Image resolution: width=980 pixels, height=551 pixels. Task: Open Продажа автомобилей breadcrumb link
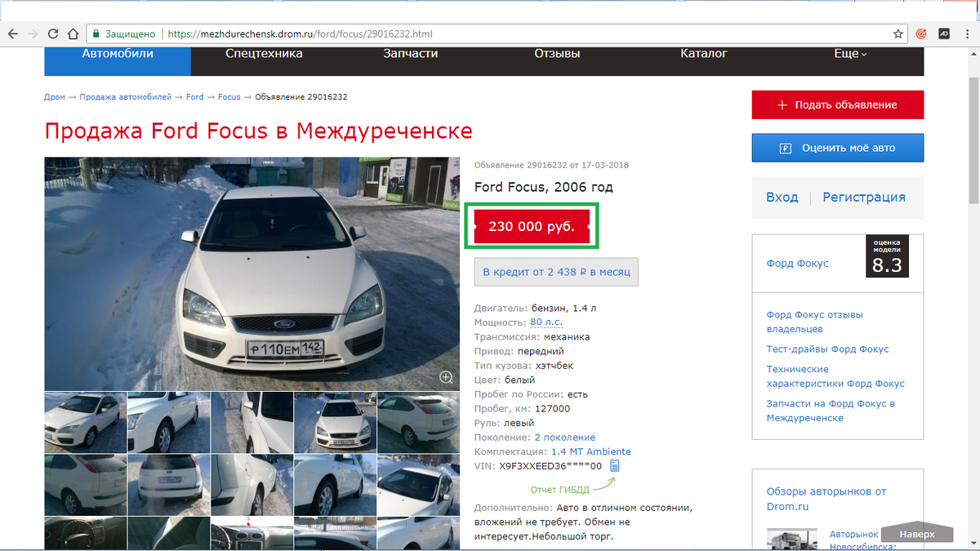point(126,96)
